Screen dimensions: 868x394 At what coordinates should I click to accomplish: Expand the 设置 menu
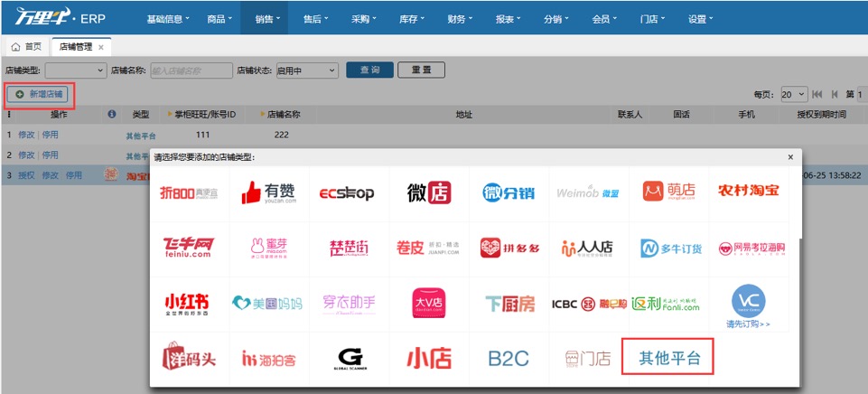[700, 19]
